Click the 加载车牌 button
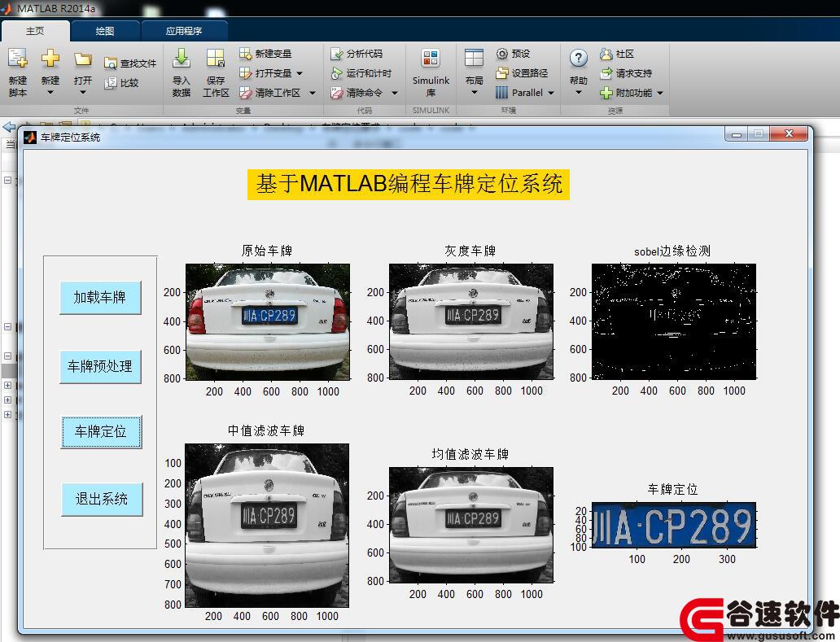The width and height of the screenshot is (840, 642). (100, 298)
